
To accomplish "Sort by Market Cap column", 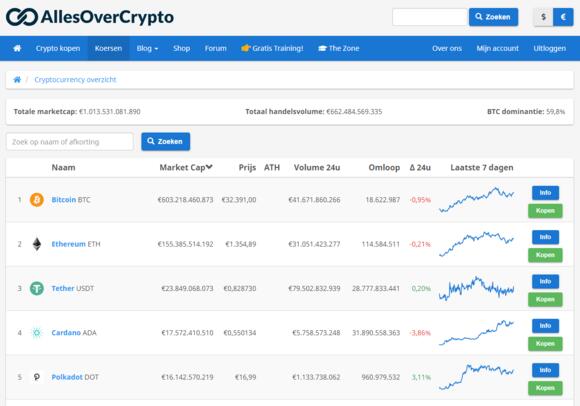I will click(186, 168).
